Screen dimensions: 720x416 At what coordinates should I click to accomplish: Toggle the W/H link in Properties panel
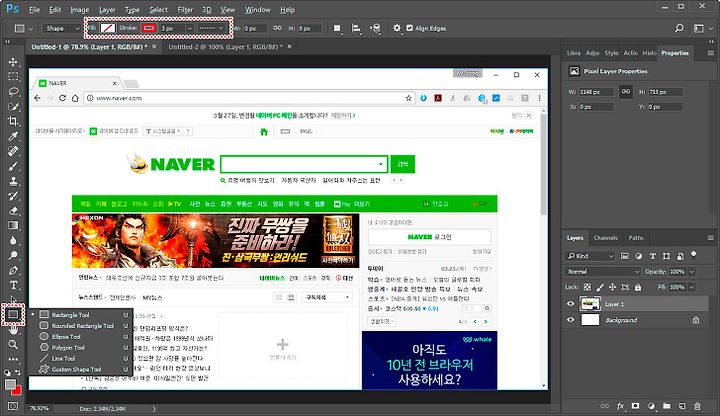coord(626,92)
